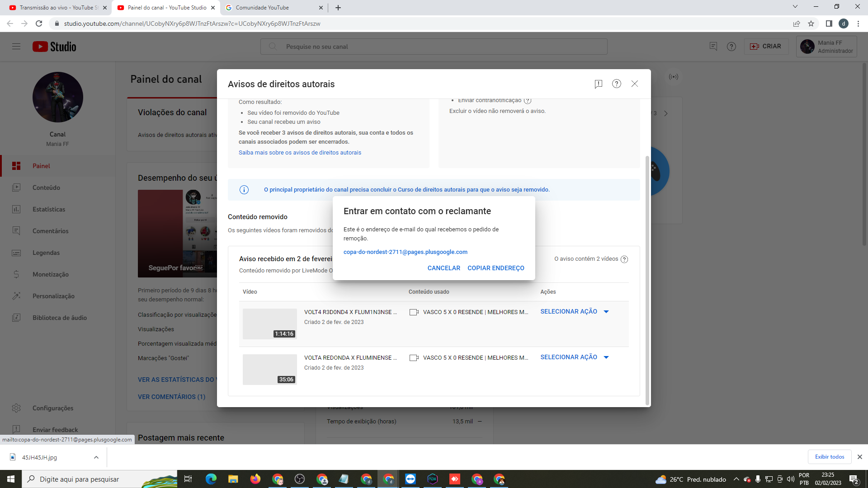Image resolution: width=868 pixels, height=488 pixels.
Task: Click Exibir todos downloads button
Action: (x=829, y=457)
